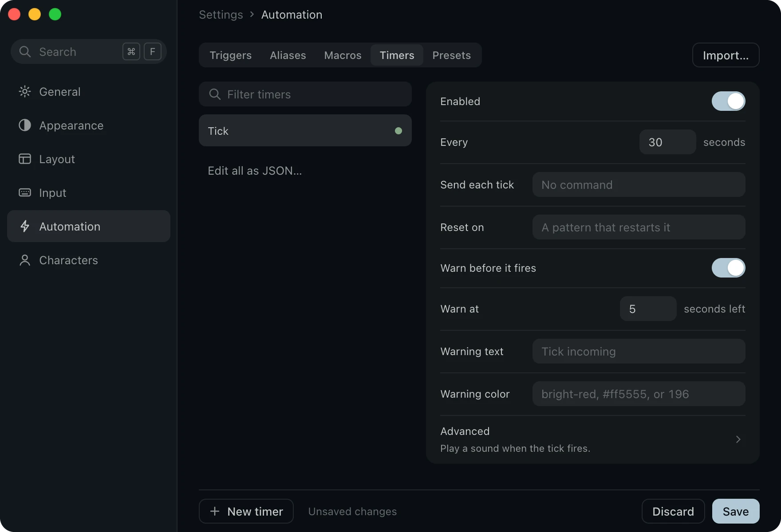Click the Characters person icon
This screenshot has height=532, width=781.
click(x=25, y=260)
